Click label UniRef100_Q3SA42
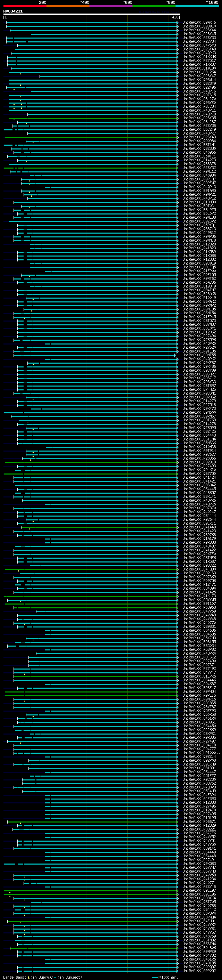222x980 pixels. pos(199,485)
